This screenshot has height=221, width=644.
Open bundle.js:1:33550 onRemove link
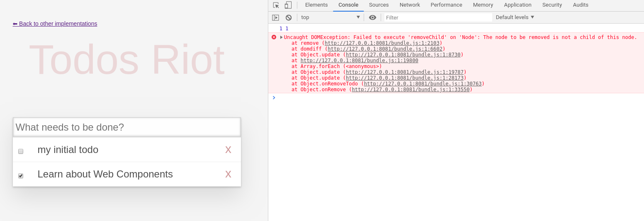(x=411, y=90)
